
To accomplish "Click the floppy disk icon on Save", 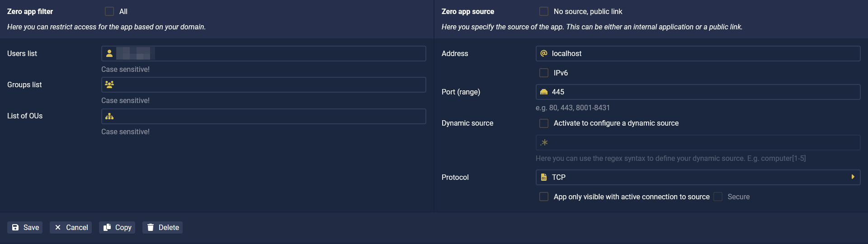I will pyautogui.click(x=15, y=227).
